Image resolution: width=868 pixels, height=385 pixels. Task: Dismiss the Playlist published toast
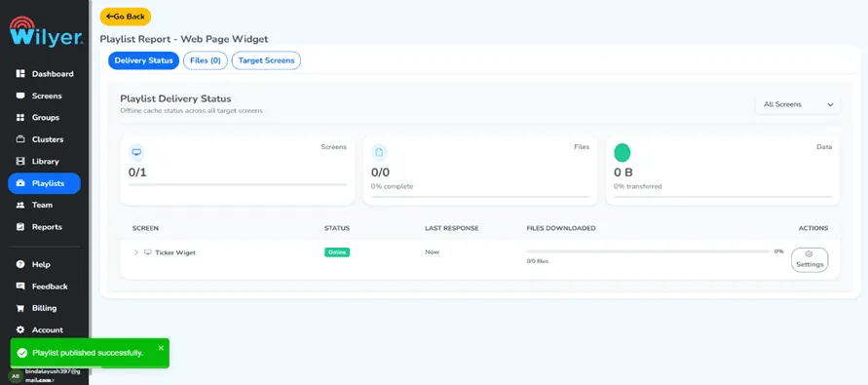(x=161, y=348)
